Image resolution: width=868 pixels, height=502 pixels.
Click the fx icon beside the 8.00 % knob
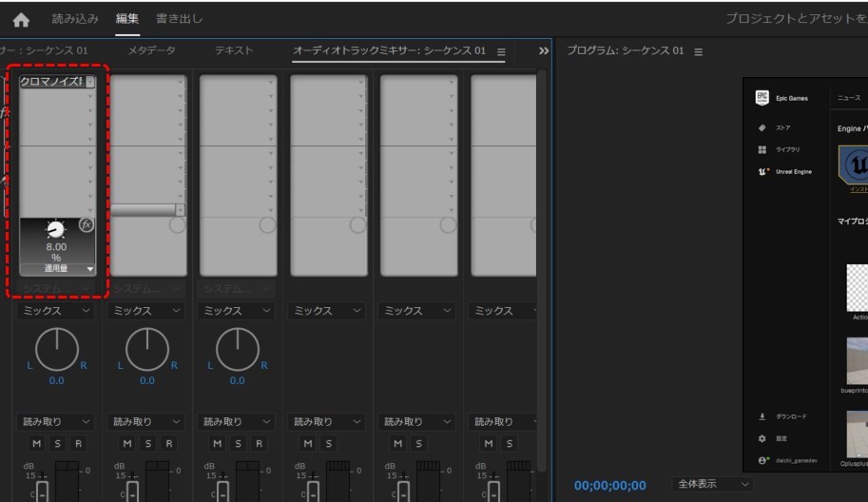click(87, 224)
